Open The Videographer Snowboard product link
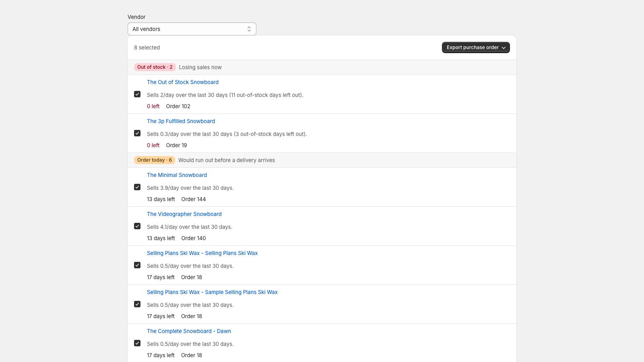Viewport: 644px width, 362px height. click(184, 214)
